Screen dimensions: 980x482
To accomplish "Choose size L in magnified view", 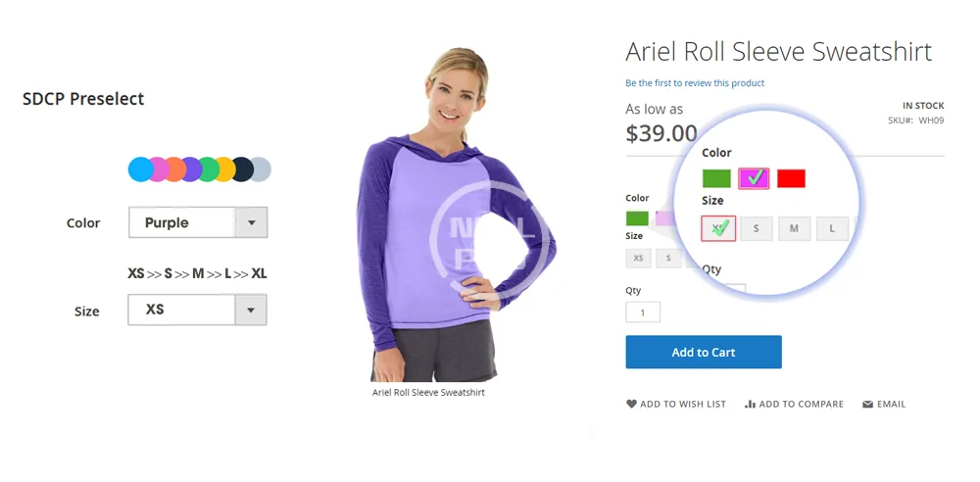I will 832,229.
